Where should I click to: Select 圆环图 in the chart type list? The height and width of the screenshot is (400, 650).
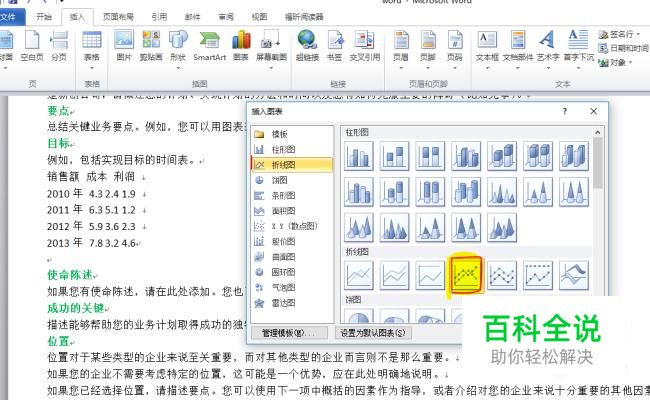pyautogui.click(x=292, y=272)
